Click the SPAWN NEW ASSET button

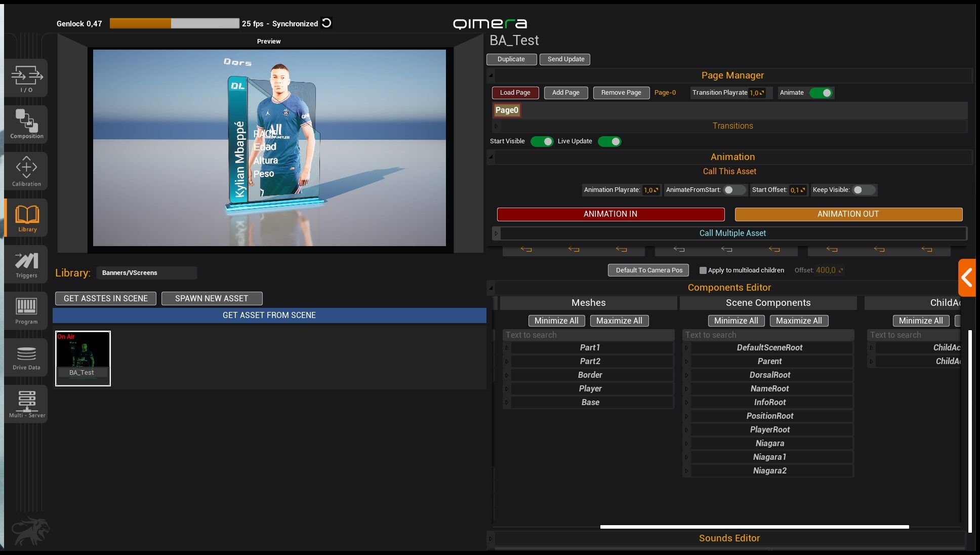(212, 299)
